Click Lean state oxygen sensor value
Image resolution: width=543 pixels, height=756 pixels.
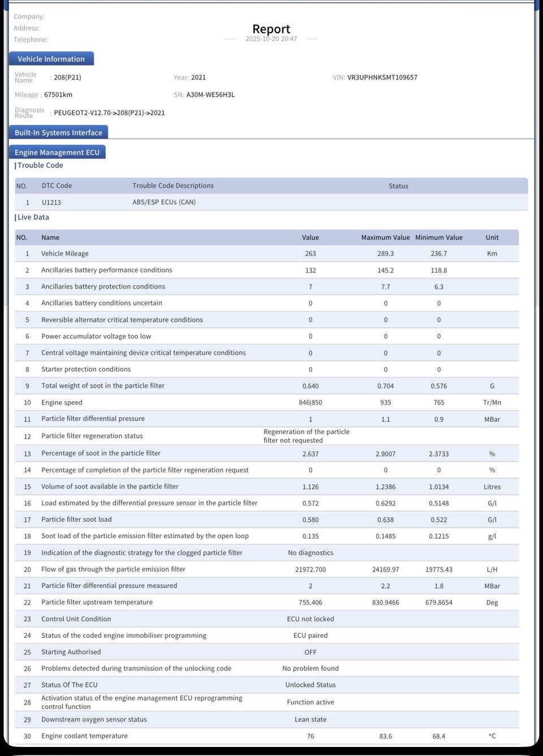tap(311, 720)
